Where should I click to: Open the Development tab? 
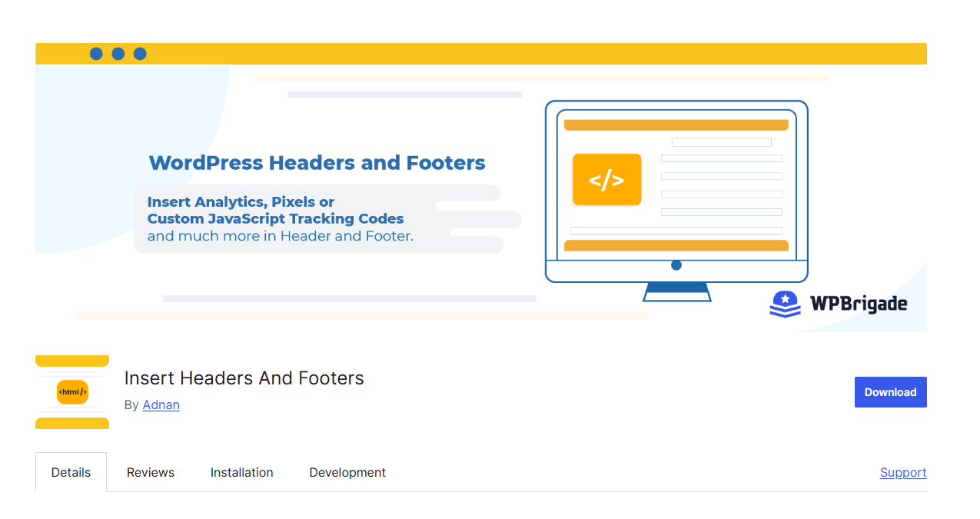click(347, 472)
